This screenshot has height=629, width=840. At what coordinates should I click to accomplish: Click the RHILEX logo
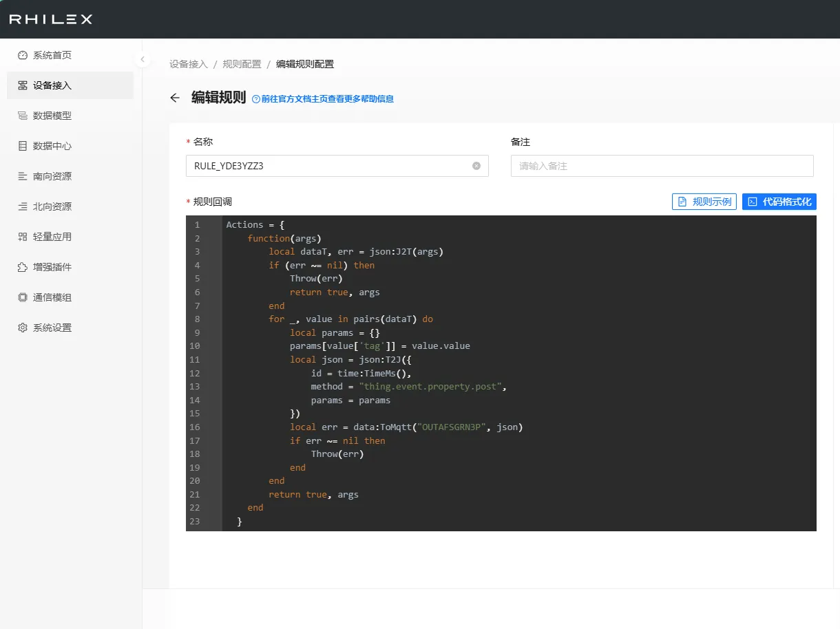click(50, 19)
